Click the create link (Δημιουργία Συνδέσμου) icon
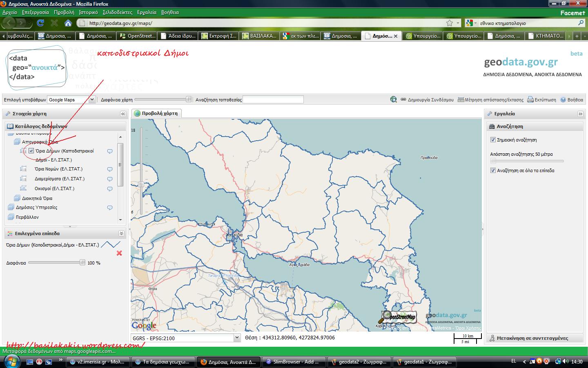The width and height of the screenshot is (588, 368). click(x=403, y=99)
